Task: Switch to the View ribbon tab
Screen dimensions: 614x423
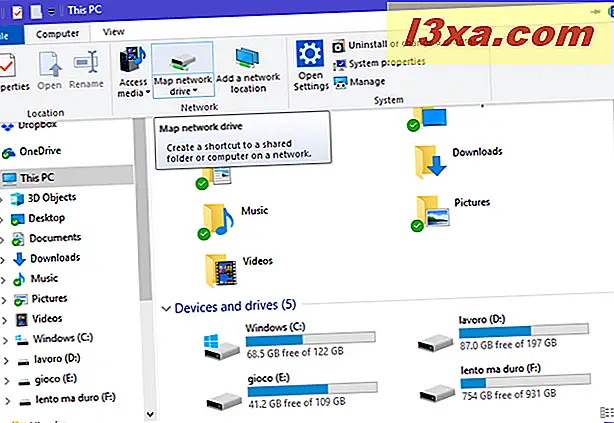Action: (x=114, y=32)
